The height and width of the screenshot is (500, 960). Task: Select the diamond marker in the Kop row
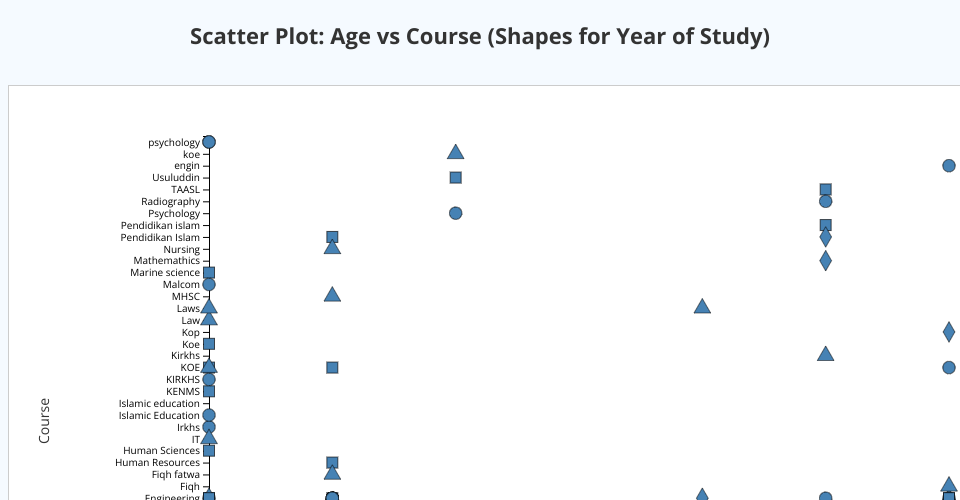click(948, 332)
